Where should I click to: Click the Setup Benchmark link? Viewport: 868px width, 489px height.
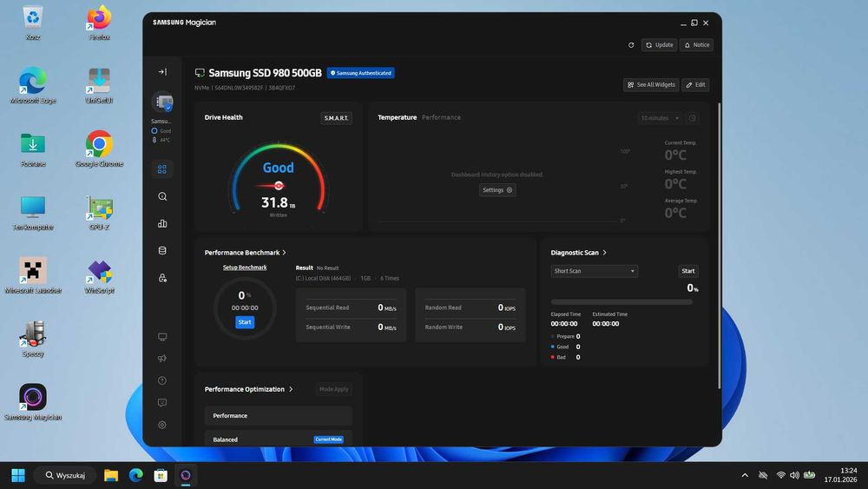click(x=245, y=268)
